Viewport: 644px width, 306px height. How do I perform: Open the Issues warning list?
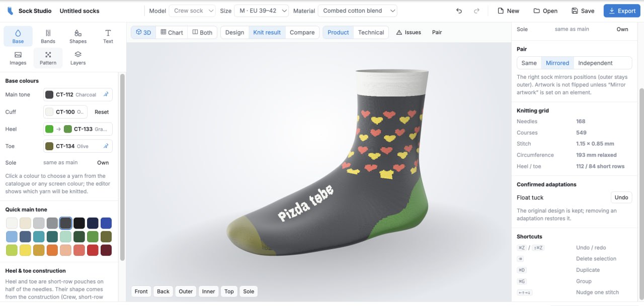[409, 32]
